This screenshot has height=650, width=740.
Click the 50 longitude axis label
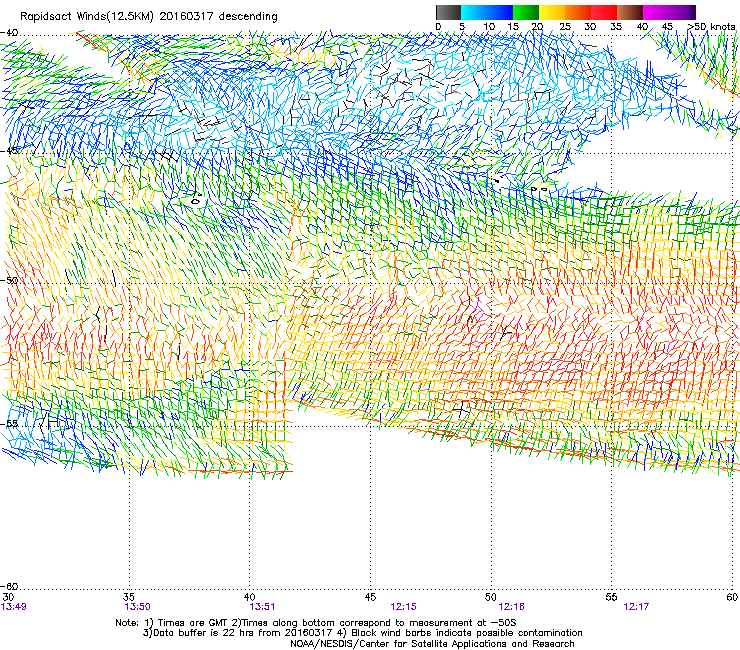click(x=491, y=598)
